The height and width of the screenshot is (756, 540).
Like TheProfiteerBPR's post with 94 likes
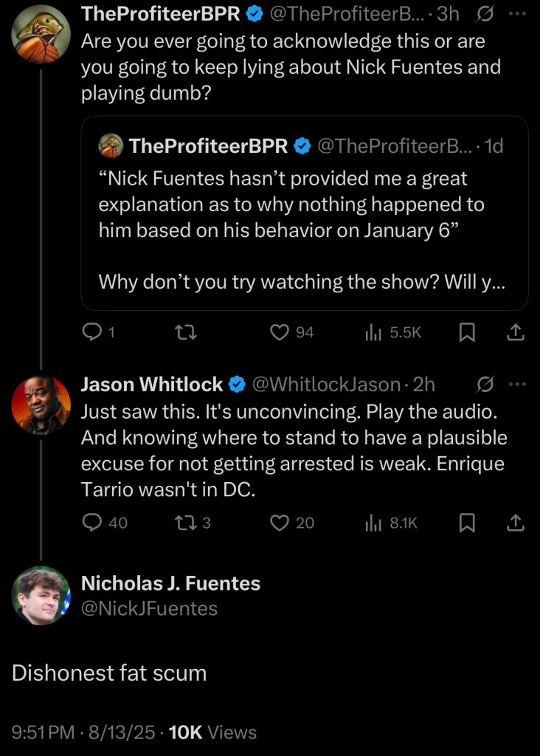coord(280,333)
